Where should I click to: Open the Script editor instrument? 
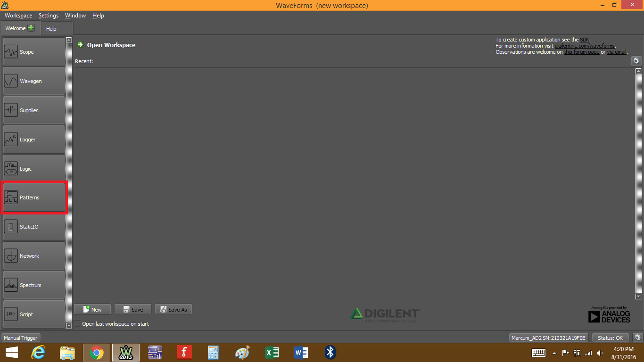tap(34, 314)
